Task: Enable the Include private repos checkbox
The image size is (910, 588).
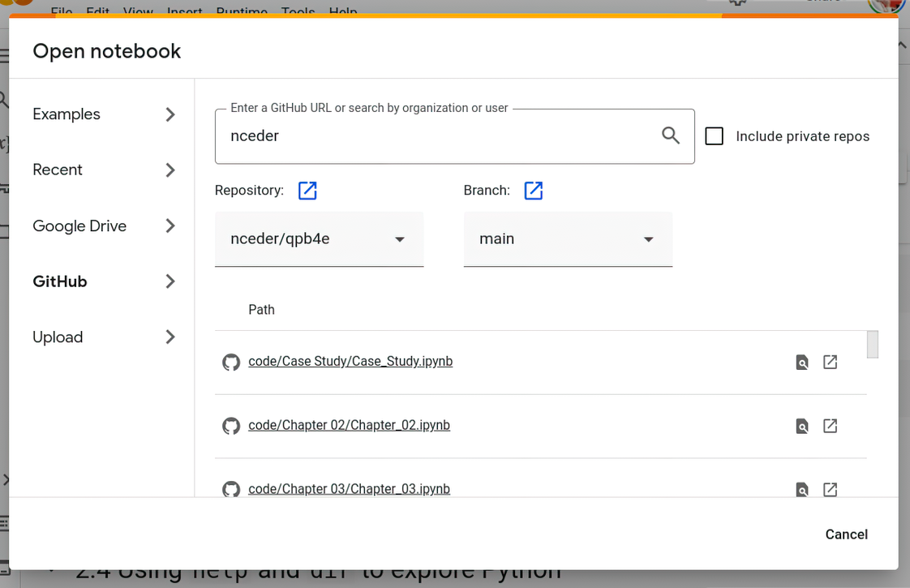Action: pos(715,136)
